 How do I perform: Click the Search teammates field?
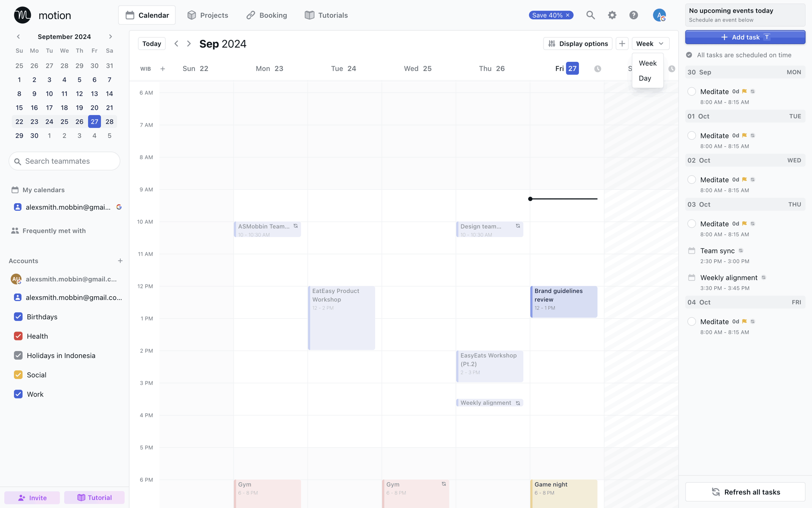tap(64, 161)
